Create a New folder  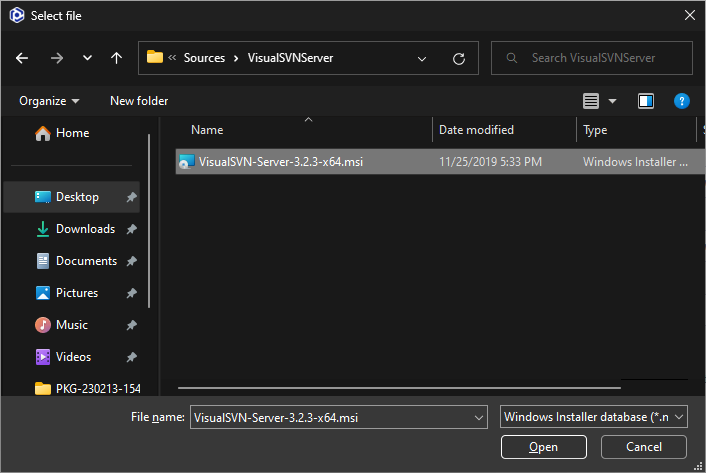[x=139, y=101]
